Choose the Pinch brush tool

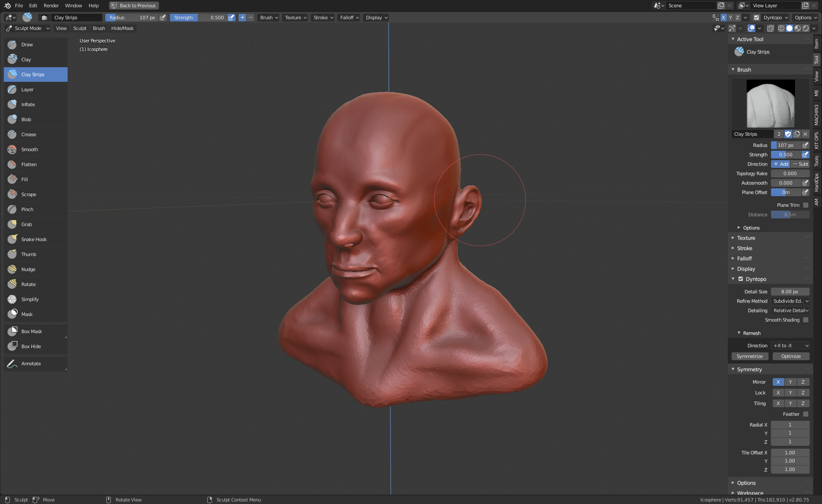27,209
